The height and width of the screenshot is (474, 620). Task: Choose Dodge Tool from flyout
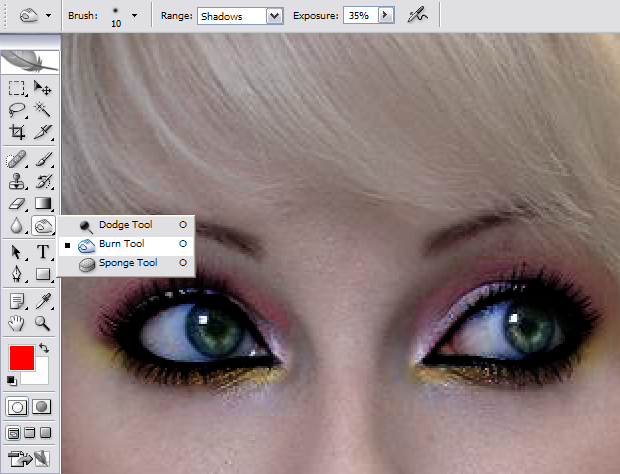(x=127, y=225)
